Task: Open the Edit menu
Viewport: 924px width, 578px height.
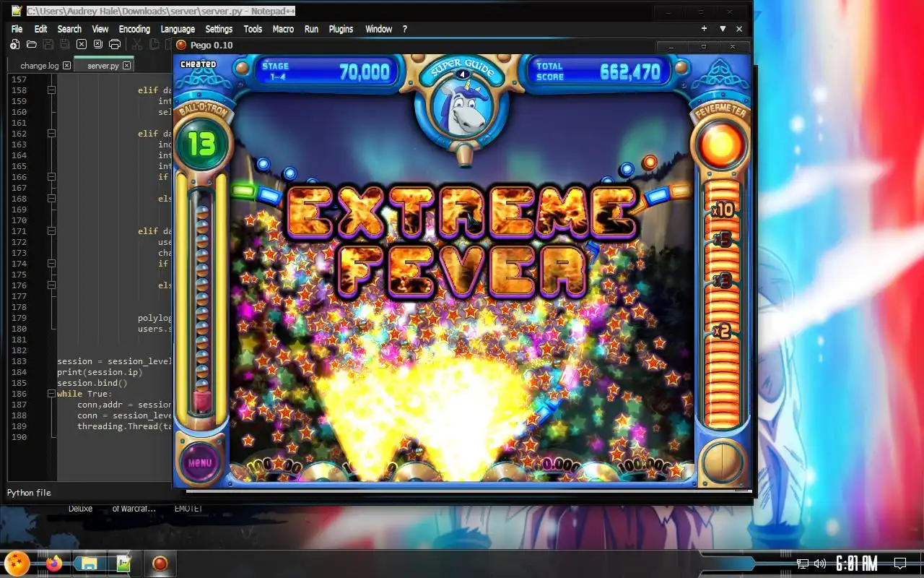Action: point(40,29)
